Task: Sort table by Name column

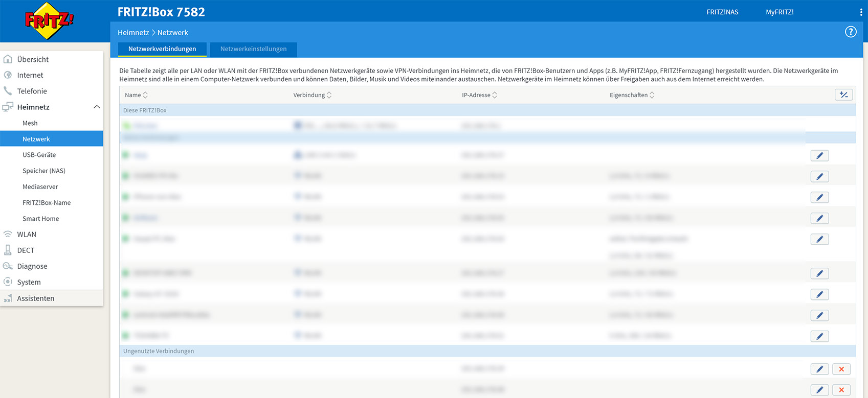Action: click(x=136, y=95)
